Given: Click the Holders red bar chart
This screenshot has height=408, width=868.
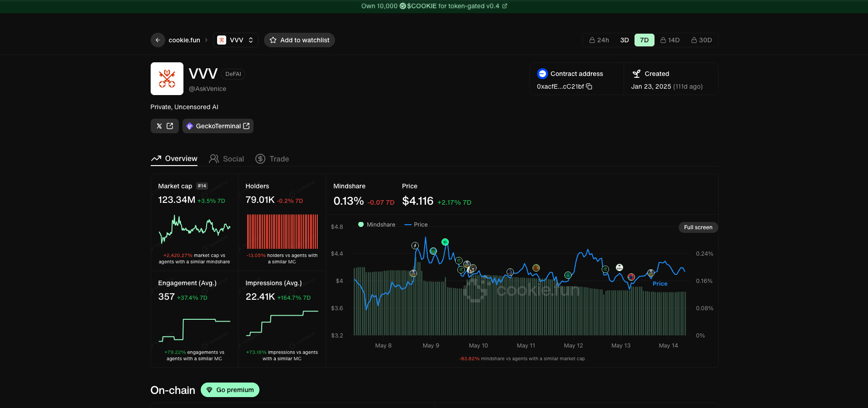Looking at the screenshot, I should coord(282,232).
